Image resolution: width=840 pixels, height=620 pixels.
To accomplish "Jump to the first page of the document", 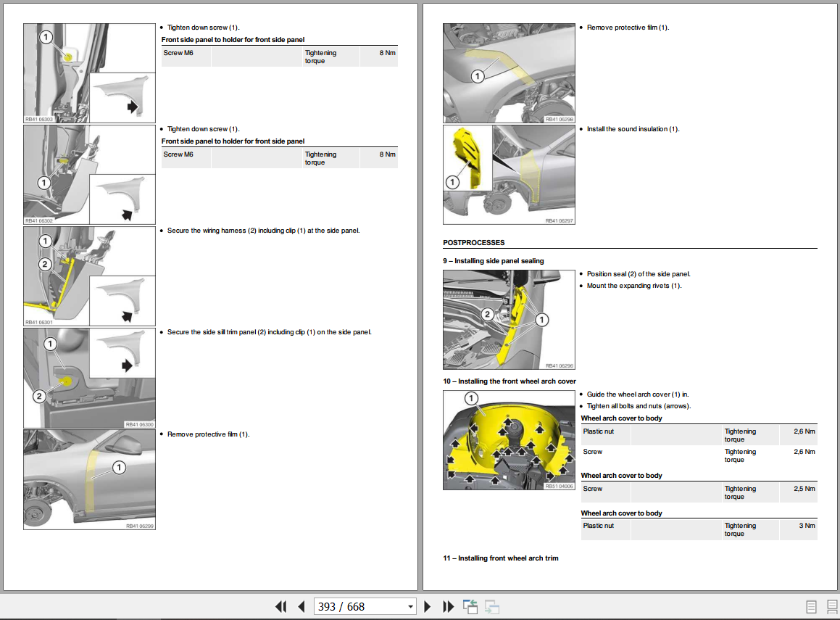I will pyautogui.click(x=280, y=607).
